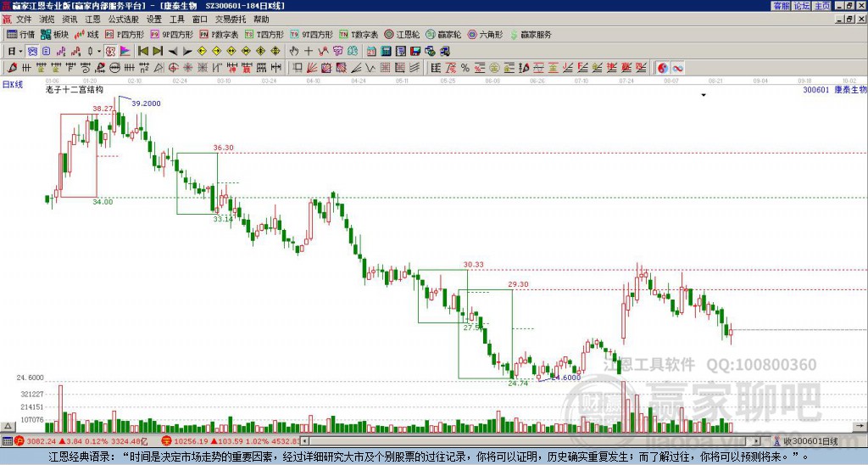Image resolution: width=868 pixels, height=465 pixels.
Task: Open the T数字表 tool
Action: pyautogui.click(x=359, y=34)
